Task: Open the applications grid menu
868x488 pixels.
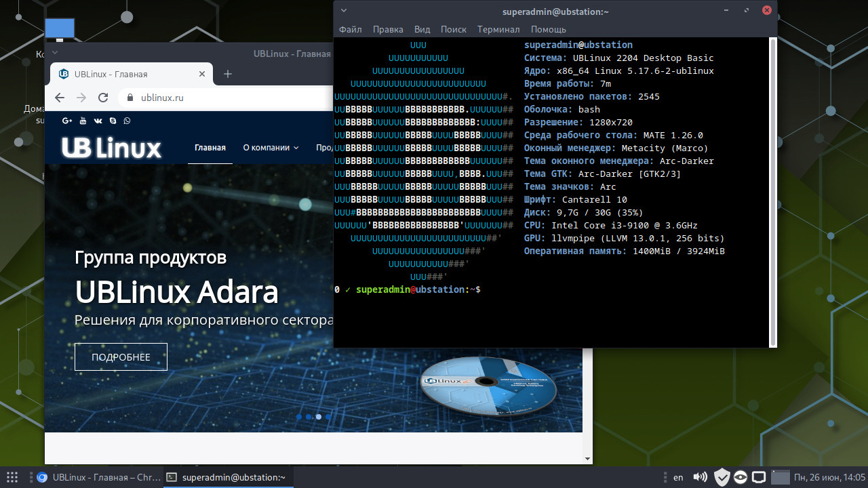Action: click(x=12, y=477)
